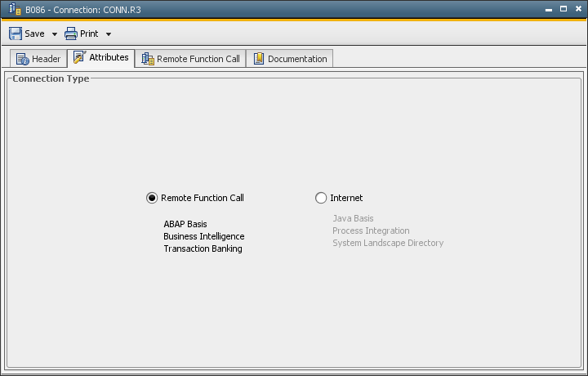Viewport: 588px width, 376px height.
Task: Click the Remote Function Call tab icon
Action: (x=148, y=59)
